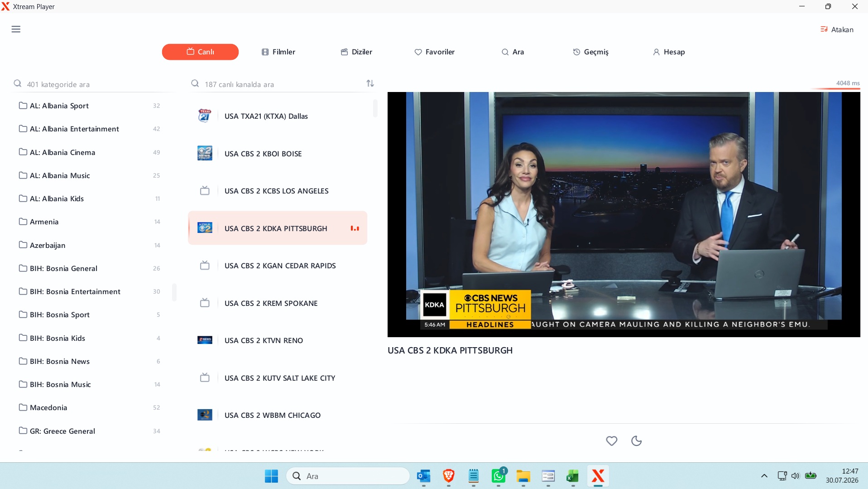
Task: Click the TXA21 Dallas channel logo
Action: (205, 116)
